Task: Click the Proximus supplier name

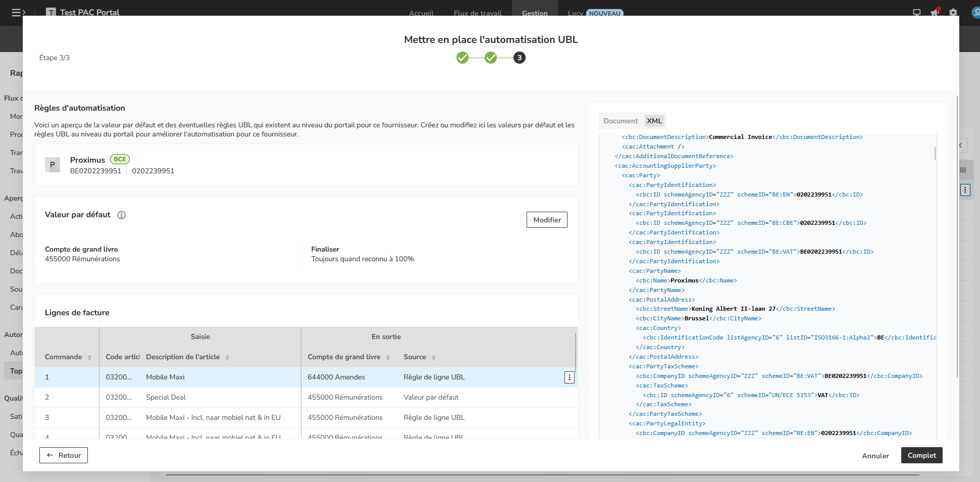Action: click(x=87, y=160)
